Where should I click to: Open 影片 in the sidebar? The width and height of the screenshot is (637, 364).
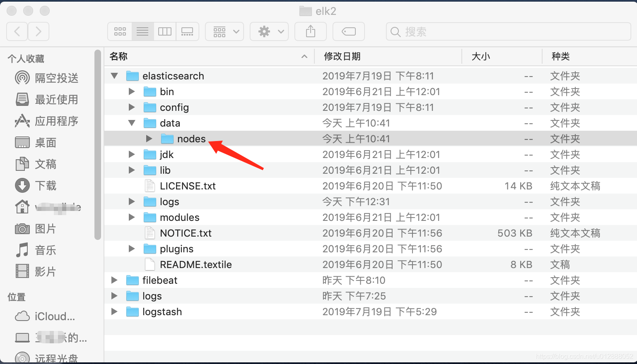coord(36,271)
